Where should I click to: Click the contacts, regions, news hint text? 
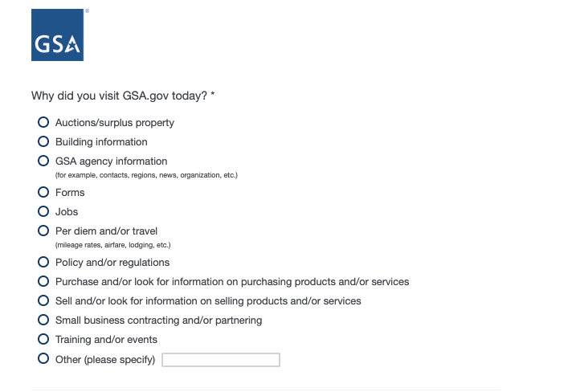pos(146,175)
